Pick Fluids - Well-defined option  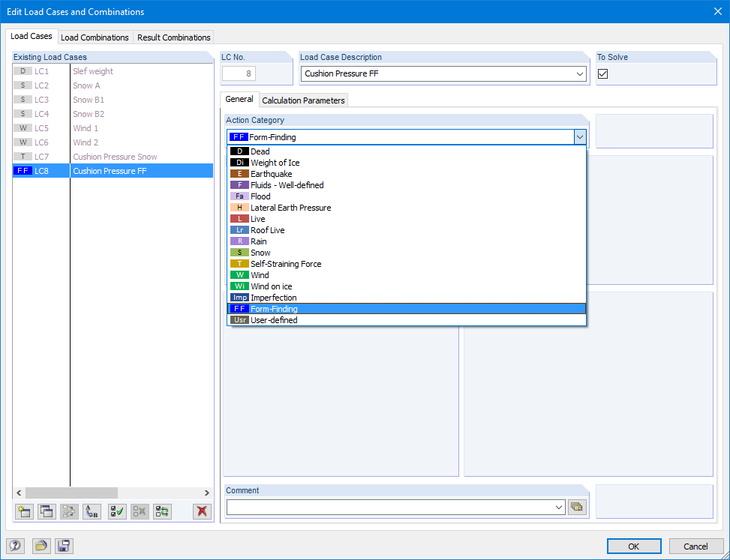coord(407,185)
